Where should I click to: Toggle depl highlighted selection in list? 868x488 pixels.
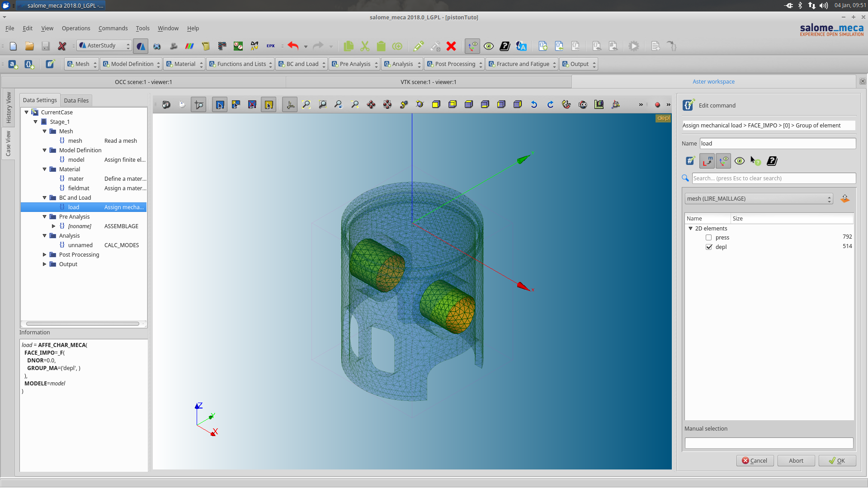(708, 246)
